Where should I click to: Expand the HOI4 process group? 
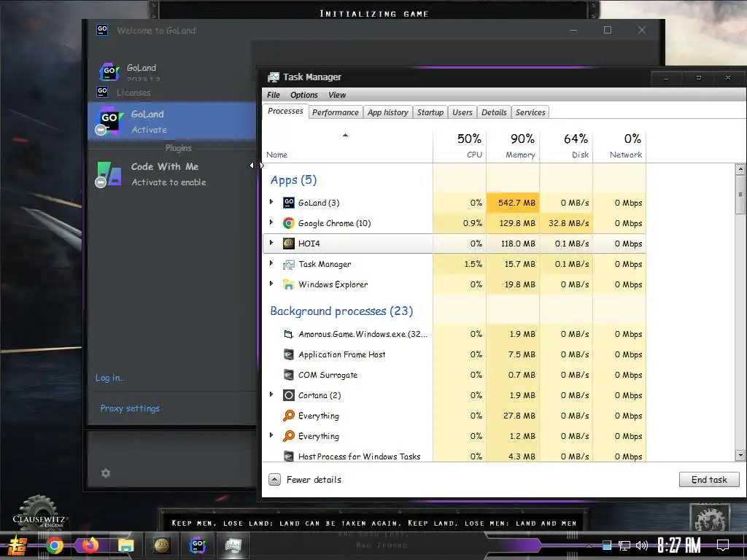[271, 243]
